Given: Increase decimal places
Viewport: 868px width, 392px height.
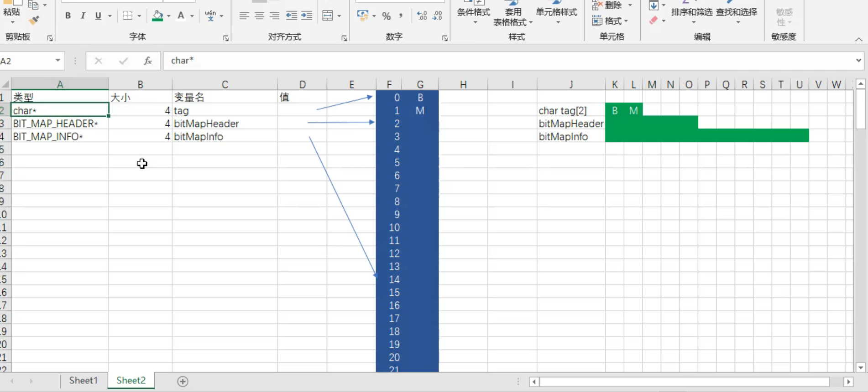Looking at the screenshot, I should click(422, 16).
